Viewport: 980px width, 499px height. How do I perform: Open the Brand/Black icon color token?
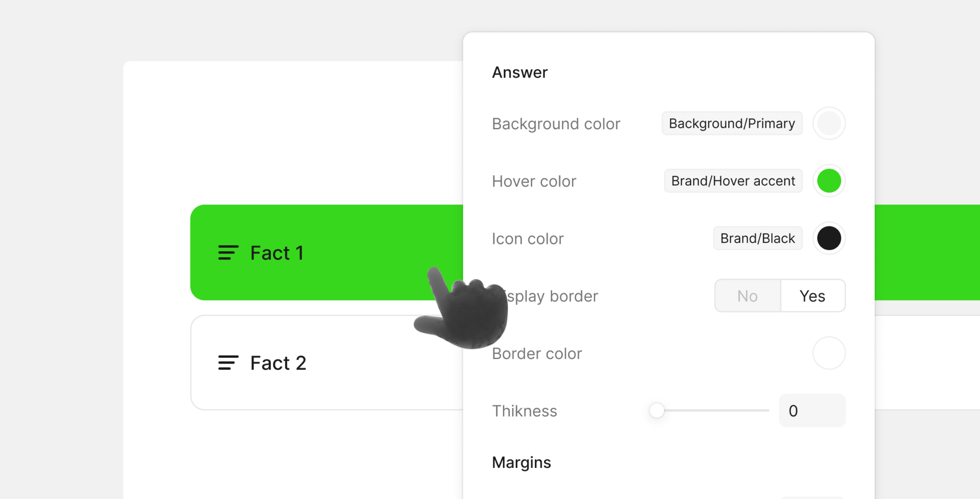coord(758,238)
